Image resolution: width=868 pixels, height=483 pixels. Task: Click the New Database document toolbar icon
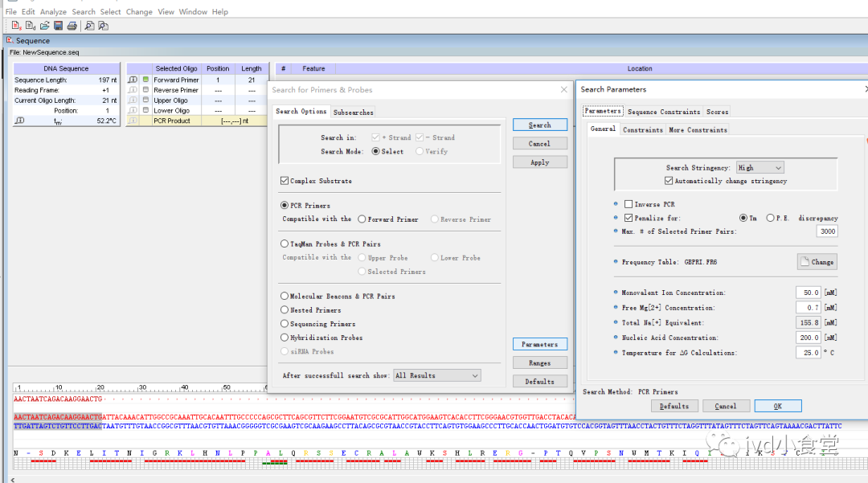(31, 26)
